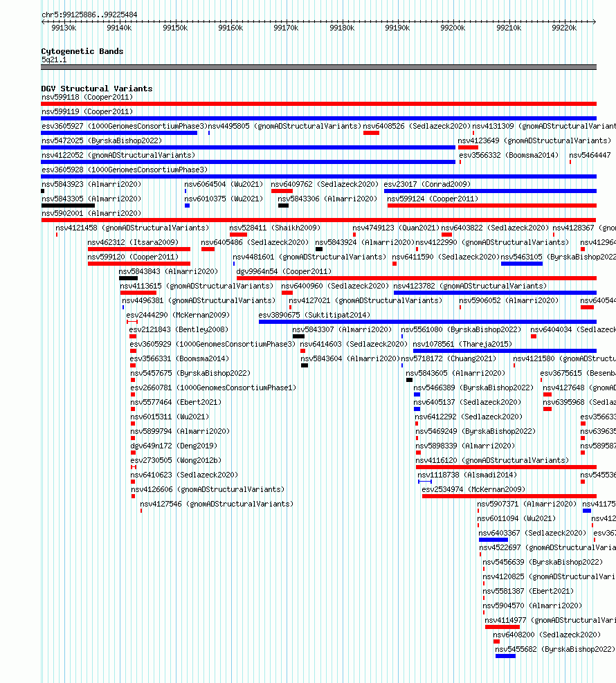Screen dimensions: 616x683
Task: Click esv2660781 (1000GenomesConsortiumPhase1) label
Action: tap(213, 388)
